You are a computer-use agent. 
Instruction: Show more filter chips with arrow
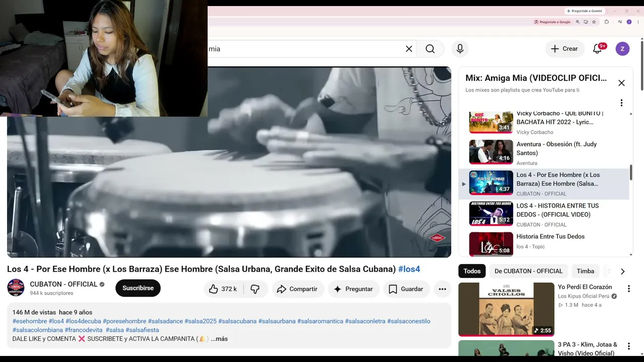pos(622,271)
